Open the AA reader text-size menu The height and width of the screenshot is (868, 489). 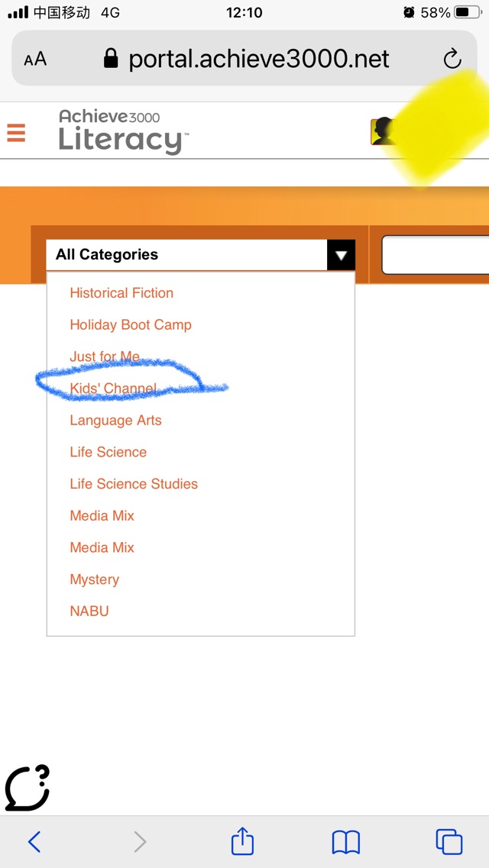pyautogui.click(x=35, y=60)
